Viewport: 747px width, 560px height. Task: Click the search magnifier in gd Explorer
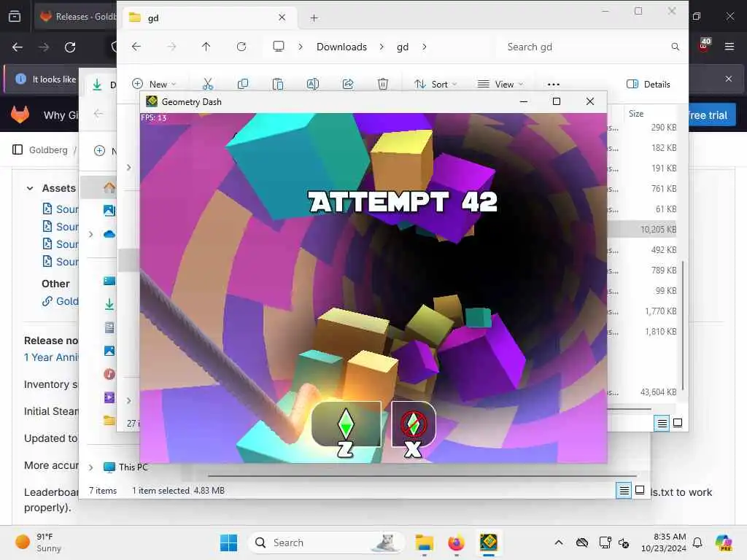pos(675,47)
